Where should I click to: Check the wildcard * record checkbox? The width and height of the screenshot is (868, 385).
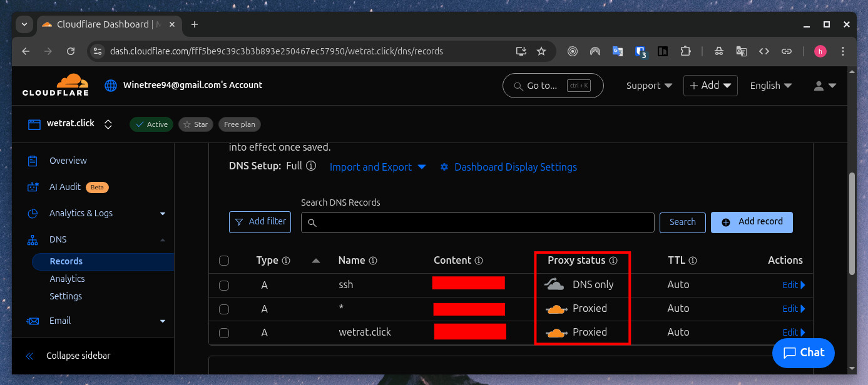coord(224,309)
